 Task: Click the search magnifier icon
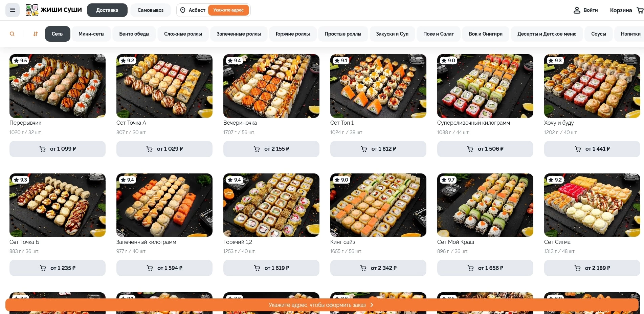12,34
